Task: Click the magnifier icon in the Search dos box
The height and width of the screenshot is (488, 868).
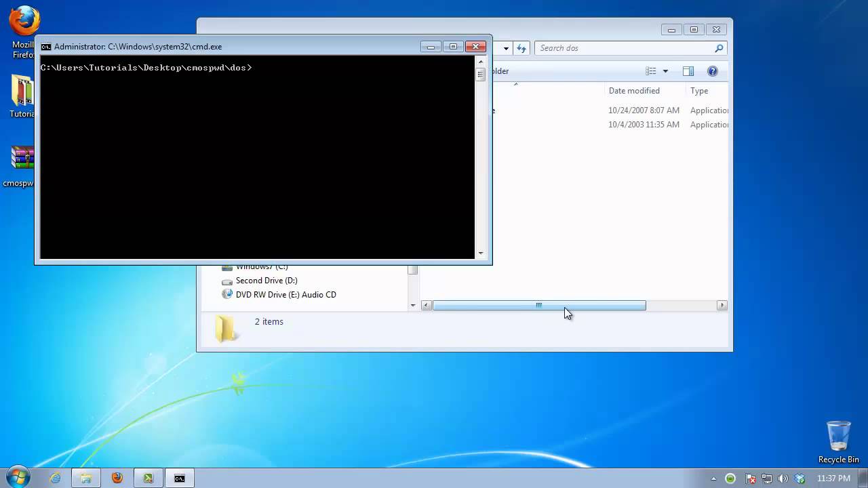Action: (x=719, y=48)
